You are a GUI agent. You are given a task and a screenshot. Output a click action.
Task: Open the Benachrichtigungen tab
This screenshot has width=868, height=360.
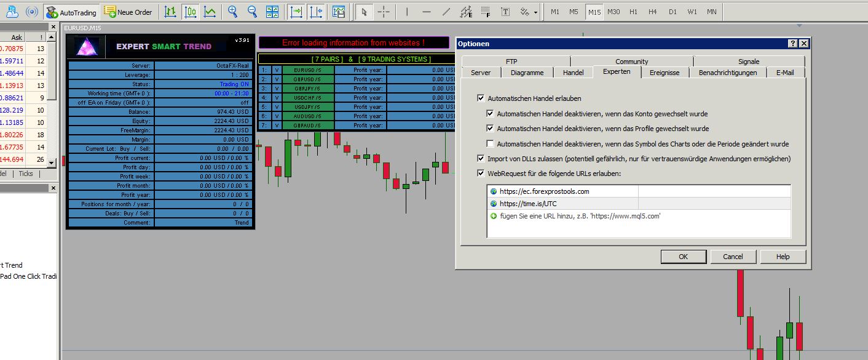[x=728, y=73]
